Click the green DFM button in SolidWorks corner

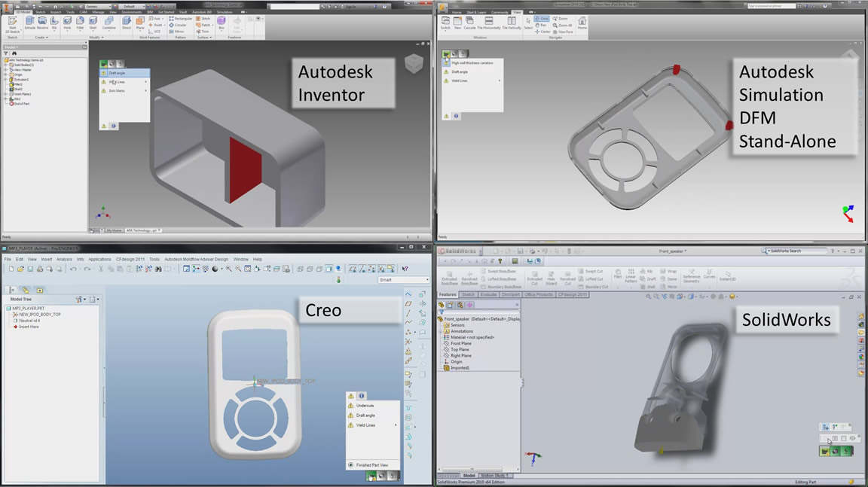[825, 452]
